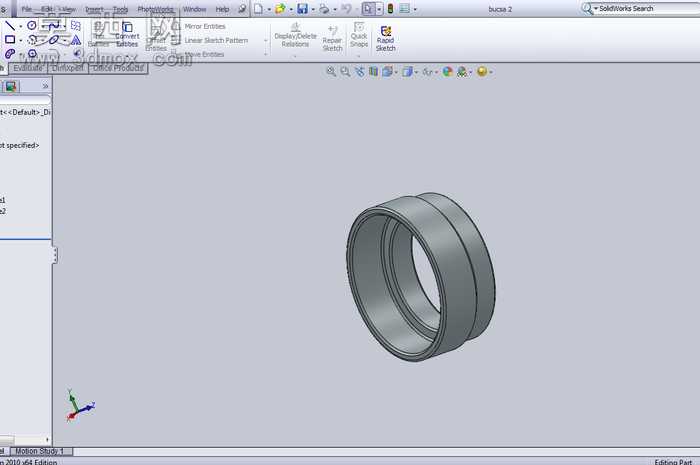Open the New document dropdown arrow
The width and height of the screenshot is (700, 465).
pyautogui.click(x=269, y=9)
